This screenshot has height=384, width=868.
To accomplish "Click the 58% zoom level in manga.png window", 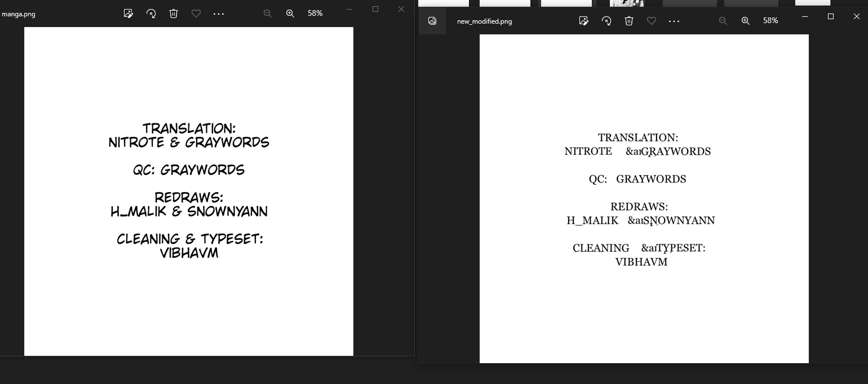I will coord(315,13).
